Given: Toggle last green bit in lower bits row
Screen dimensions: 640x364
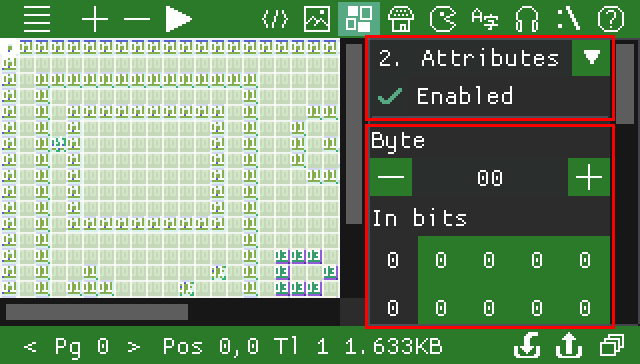Looking at the screenshot, I should 585,308.
